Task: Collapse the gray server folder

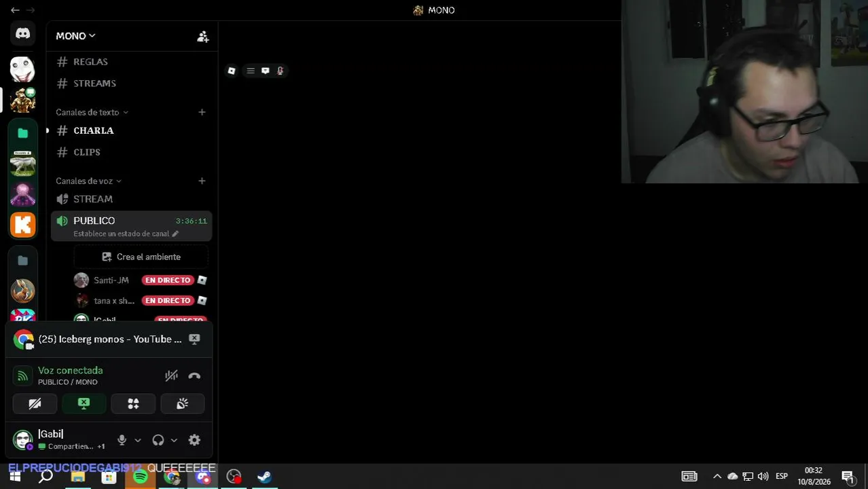Action: pyautogui.click(x=22, y=261)
